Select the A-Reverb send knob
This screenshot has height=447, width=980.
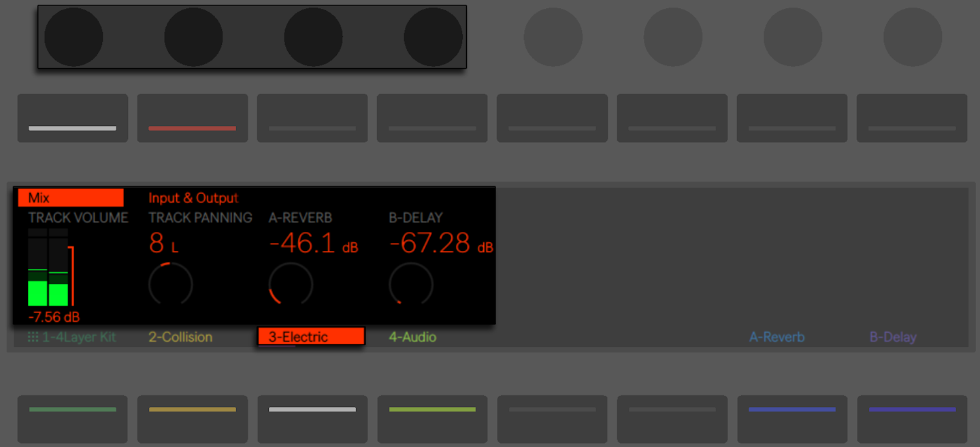[291, 284]
